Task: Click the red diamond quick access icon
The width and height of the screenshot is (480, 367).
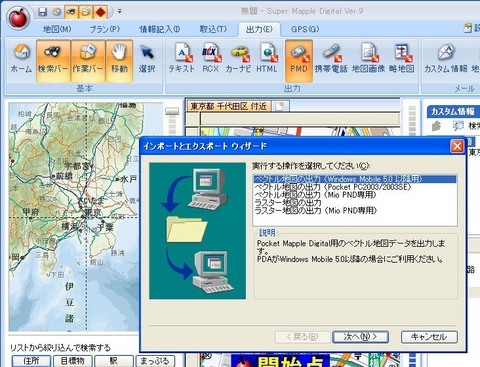Action: (x=100, y=12)
